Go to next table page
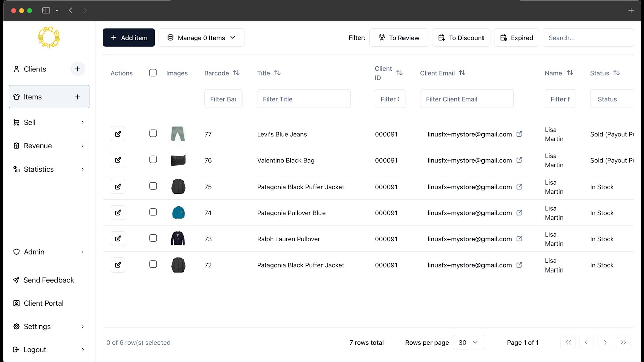 pyautogui.click(x=605, y=342)
